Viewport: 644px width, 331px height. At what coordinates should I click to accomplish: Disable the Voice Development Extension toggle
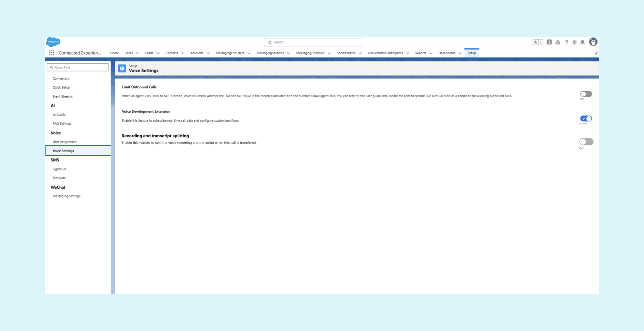(x=586, y=118)
